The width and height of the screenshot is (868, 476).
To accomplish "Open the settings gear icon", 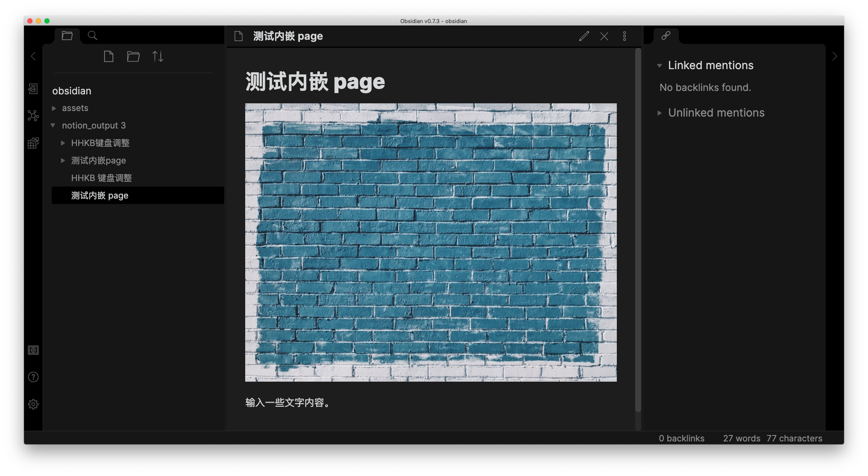I will point(33,404).
